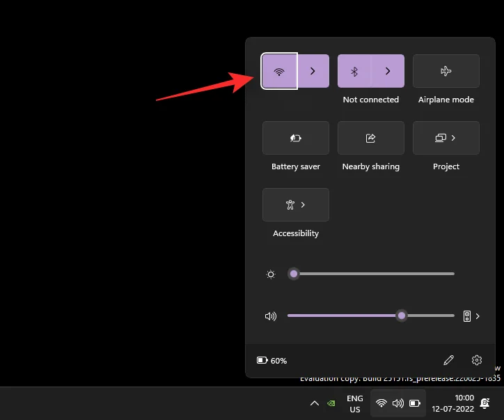Click the taskbar volume icon
Image resolution: width=504 pixels, height=420 pixels.
pos(398,403)
